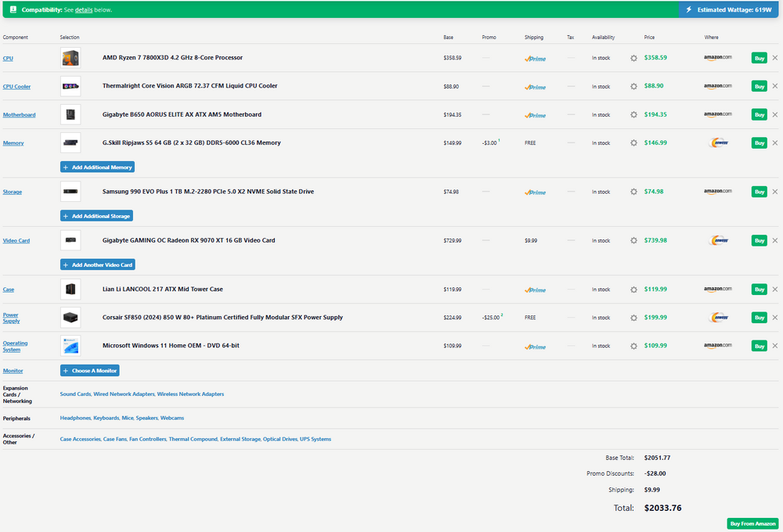Image resolution: width=783 pixels, height=532 pixels.
Task: Click the Windows 11 Home product thumbnail
Action: (x=70, y=346)
